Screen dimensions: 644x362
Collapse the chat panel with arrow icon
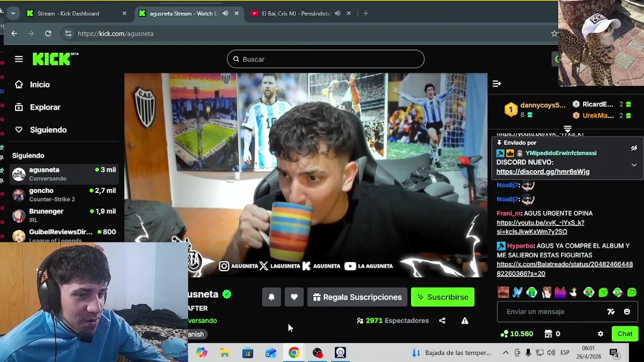497,84
